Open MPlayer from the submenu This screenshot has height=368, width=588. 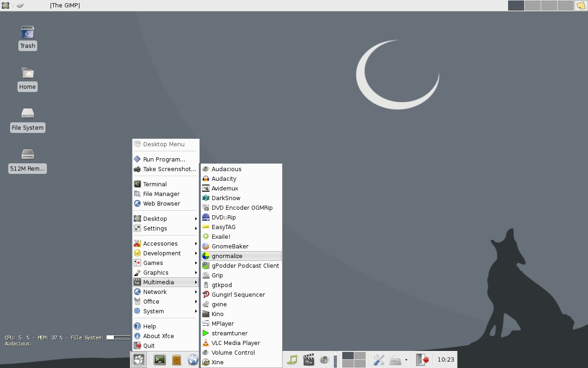pyautogui.click(x=241, y=323)
